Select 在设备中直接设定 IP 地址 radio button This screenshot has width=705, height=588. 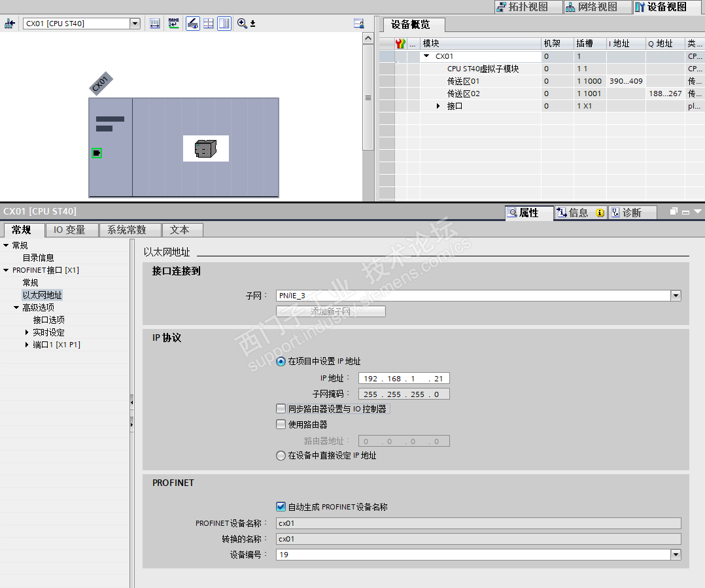click(281, 455)
